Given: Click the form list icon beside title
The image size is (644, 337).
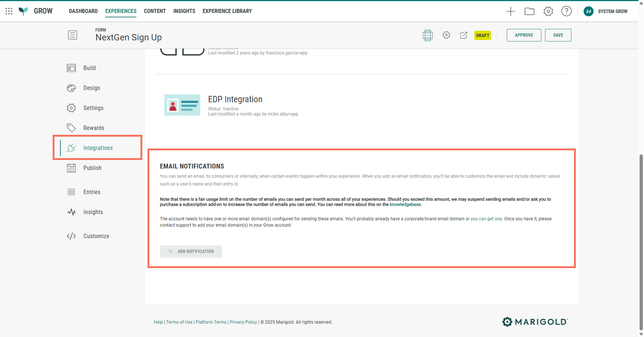Looking at the screenshot, I should [x=73, y=35].
